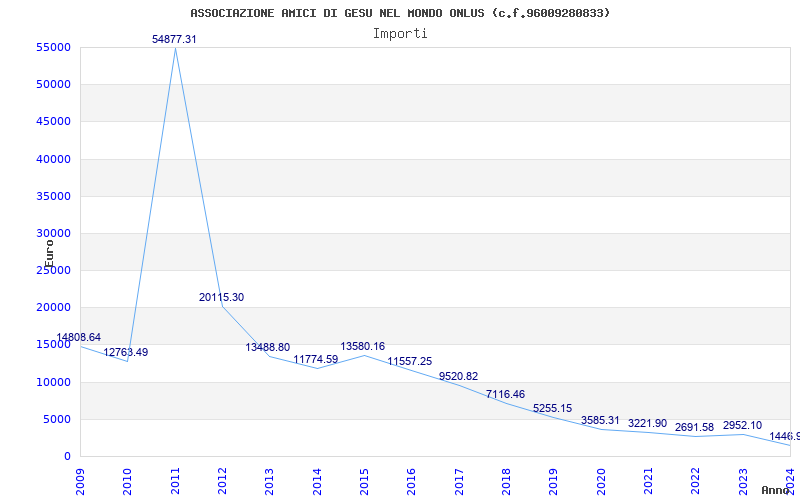Click the 3585.31 data label
Viewport: 800px width, 500px height.
(600, 420)
